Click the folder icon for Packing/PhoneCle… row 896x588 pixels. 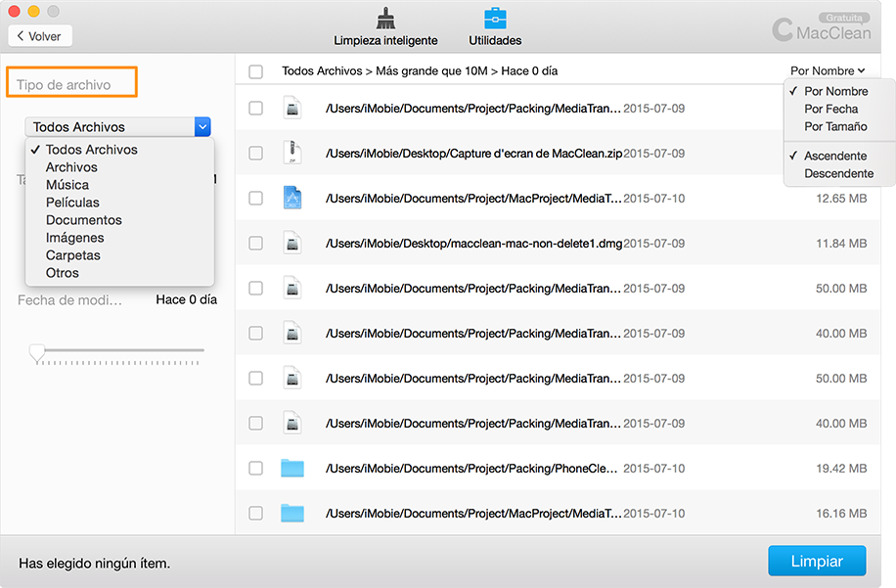[x=291, y=468]
